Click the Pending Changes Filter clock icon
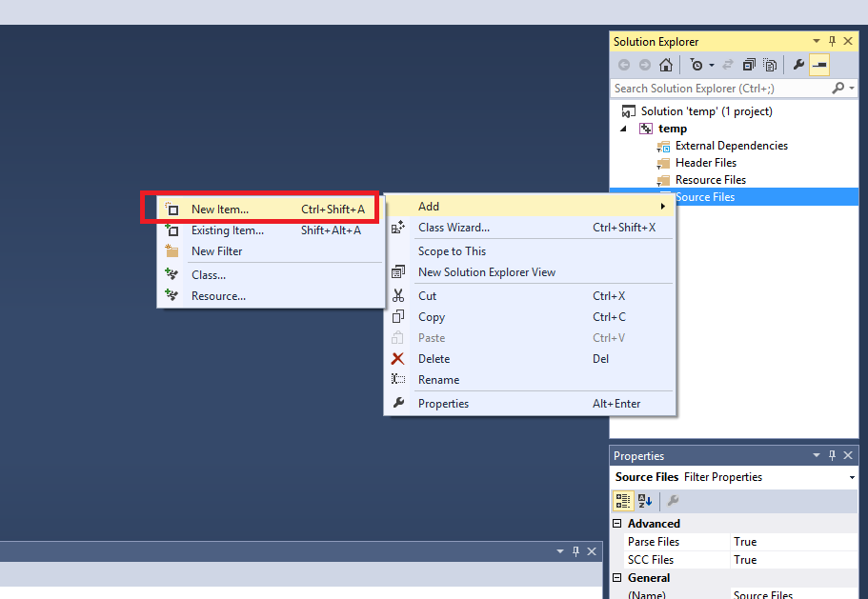 [x=697, y=65]
